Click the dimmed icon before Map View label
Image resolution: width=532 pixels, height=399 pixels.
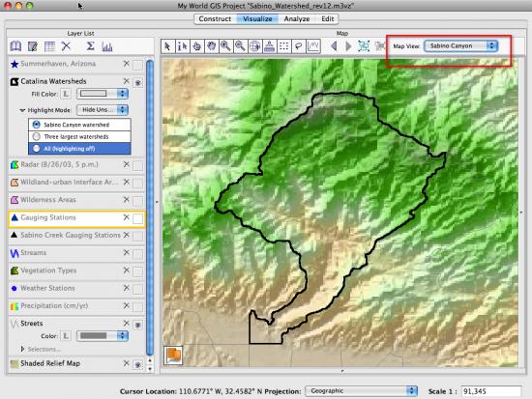(x=380, y=46)
